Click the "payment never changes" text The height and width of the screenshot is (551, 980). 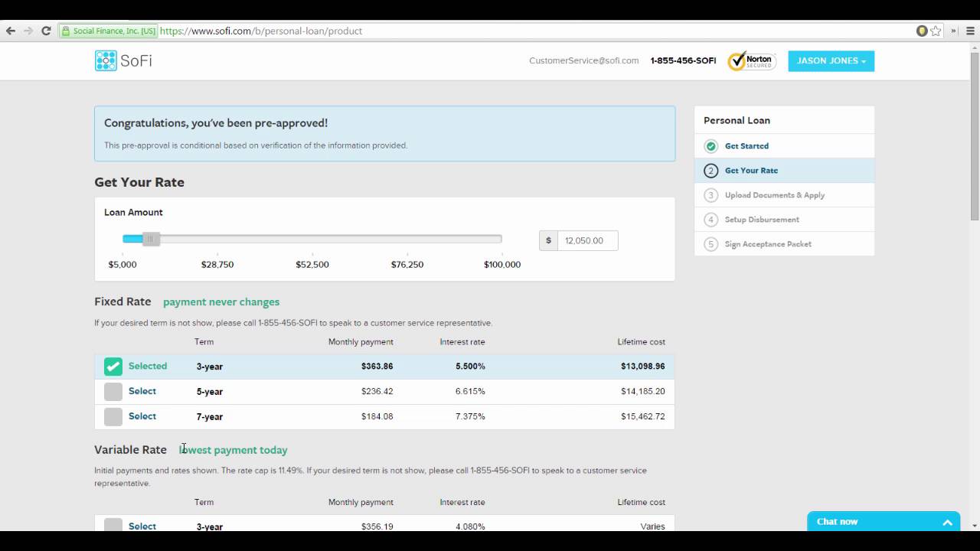221,302
